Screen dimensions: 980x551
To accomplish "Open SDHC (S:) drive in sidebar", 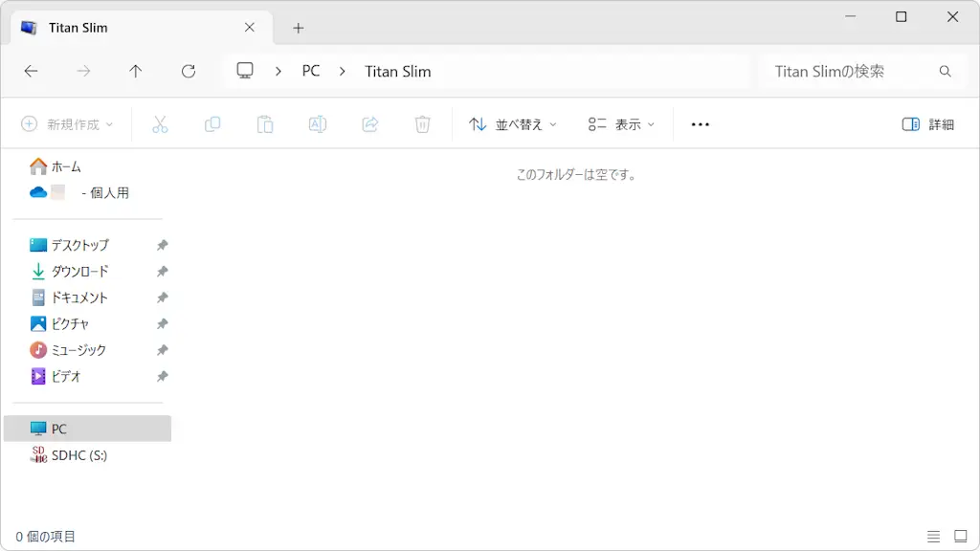I will pyautogui.click(x=78, y=455).
